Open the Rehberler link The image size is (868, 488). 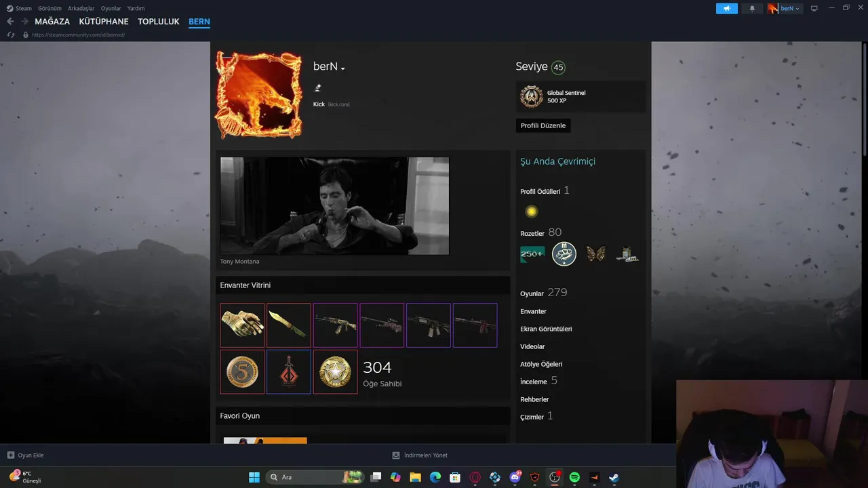(x=534, y=399)
